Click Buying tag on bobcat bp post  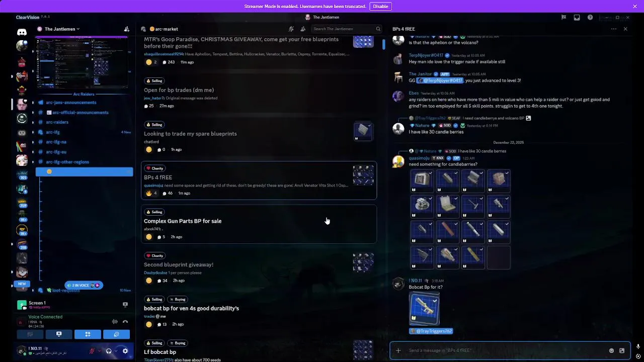point(178,300)
